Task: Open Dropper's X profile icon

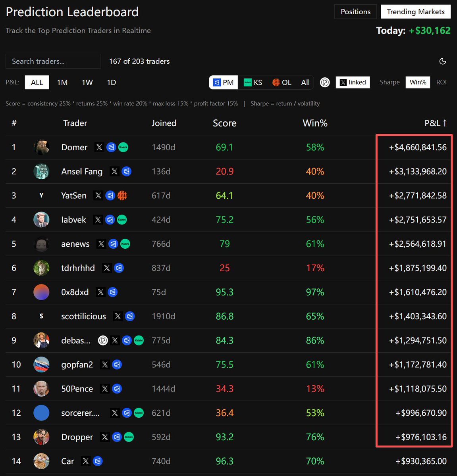Action: point(105,437)
